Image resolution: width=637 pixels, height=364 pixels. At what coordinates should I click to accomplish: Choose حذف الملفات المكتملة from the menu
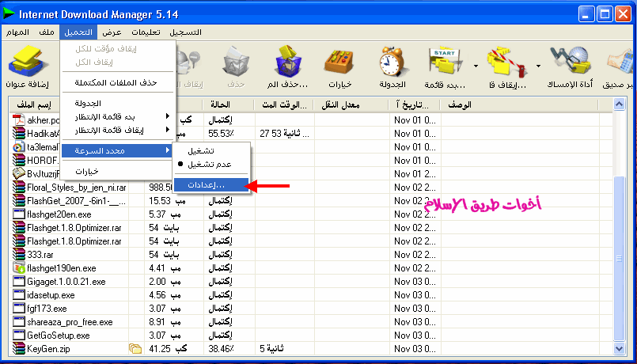tap(118, 82)
